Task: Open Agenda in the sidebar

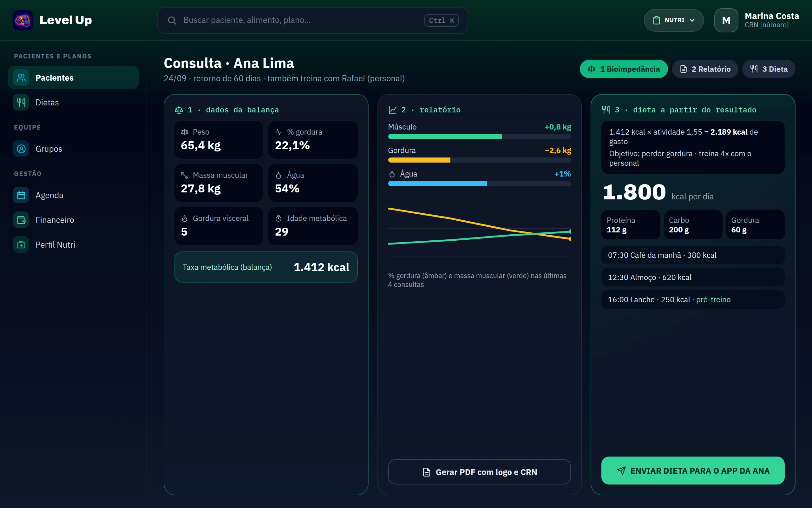Action: [x=73, y=195]
